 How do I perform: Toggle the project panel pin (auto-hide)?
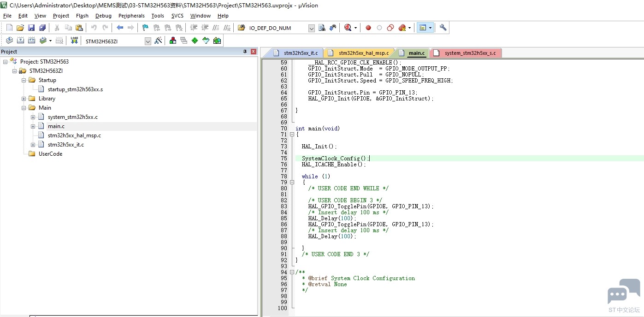point(245,52)
